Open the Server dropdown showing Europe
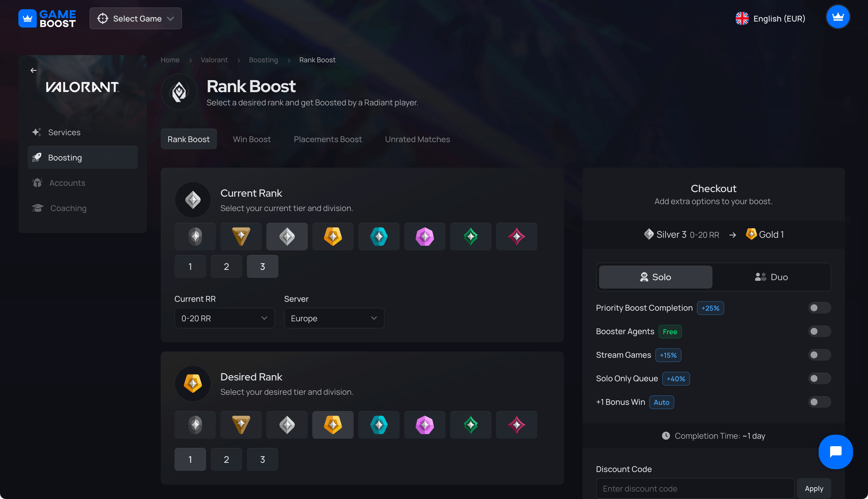Screen dimensions: 868x499 pyautogui.click(x=334, y=318)
